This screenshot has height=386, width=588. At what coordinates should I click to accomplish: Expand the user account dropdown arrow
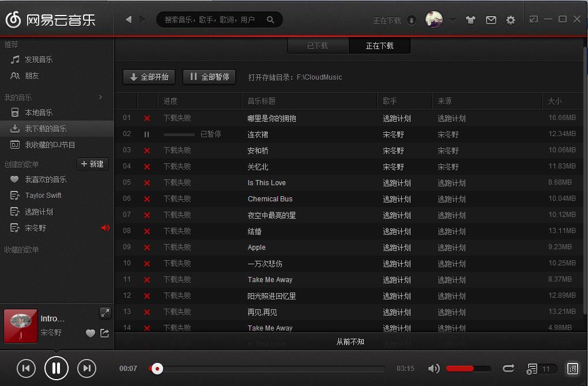[x=453, y=19]
